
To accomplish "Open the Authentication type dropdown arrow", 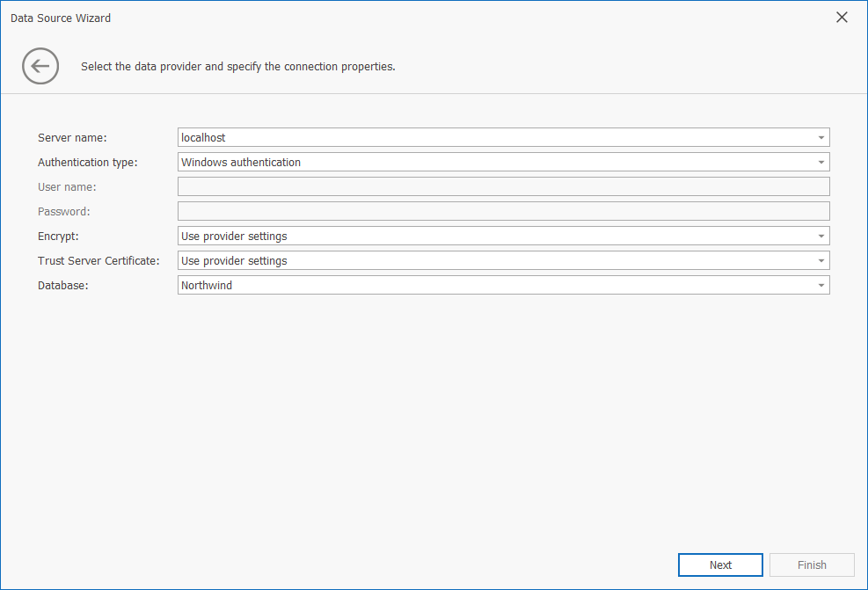I will (821, 163).
